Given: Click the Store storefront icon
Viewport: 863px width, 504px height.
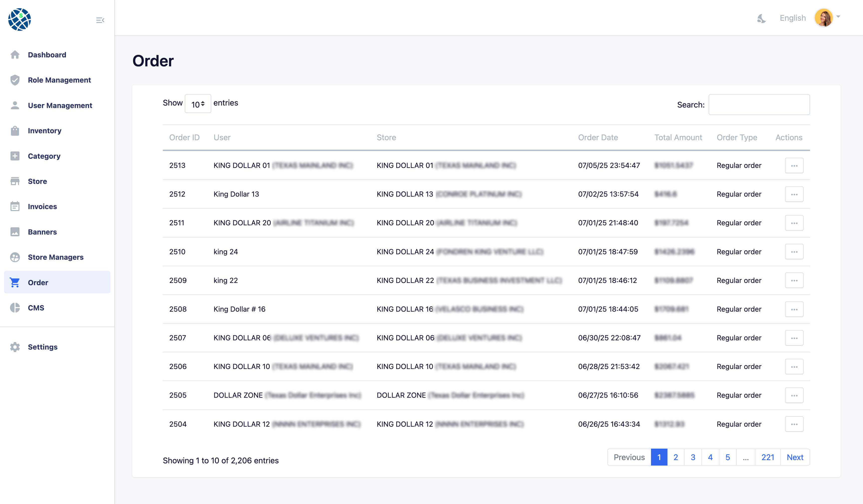Looking at the screenshot, I should coord(15,181).
